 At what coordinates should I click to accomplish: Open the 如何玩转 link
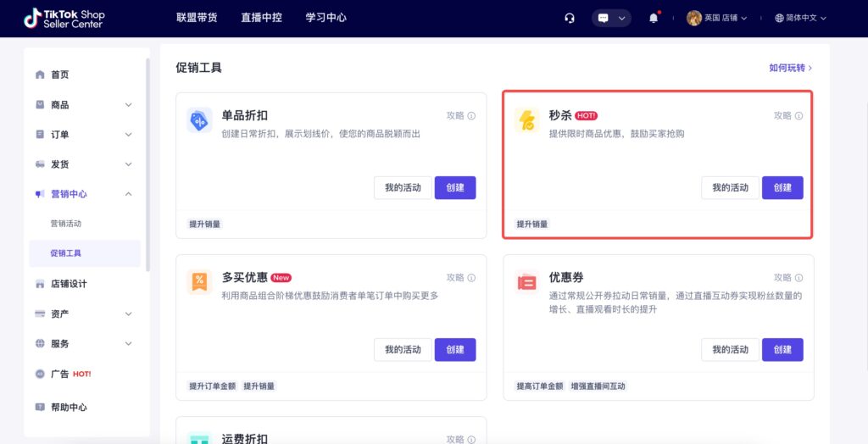coord(791,68)
